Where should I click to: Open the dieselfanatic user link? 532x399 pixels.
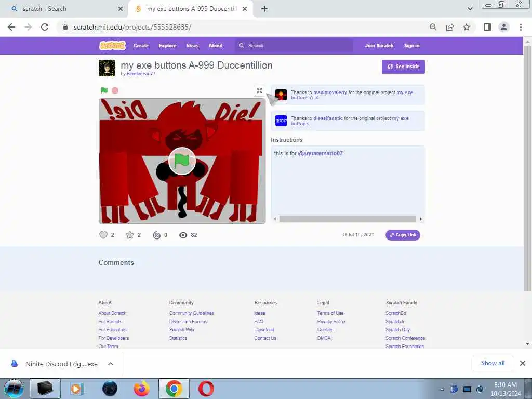coord(328,118)
